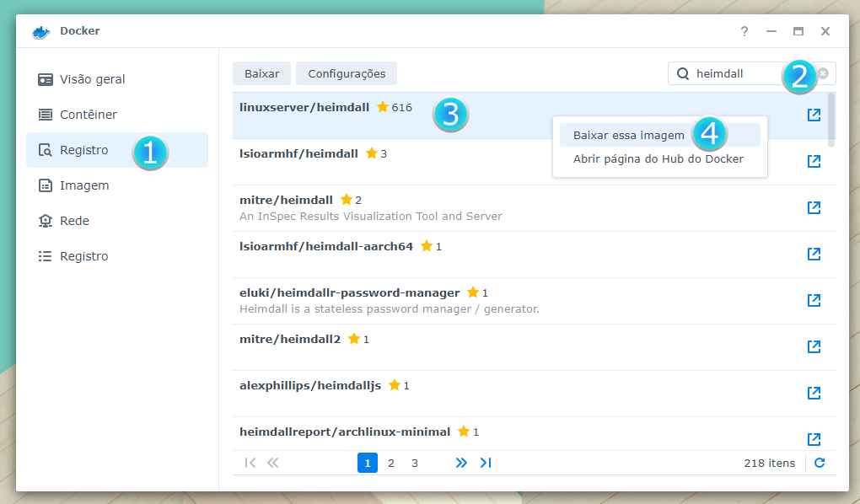Open the Imagem section
Viewport: 860px width, 504px height.
[84, 185]
